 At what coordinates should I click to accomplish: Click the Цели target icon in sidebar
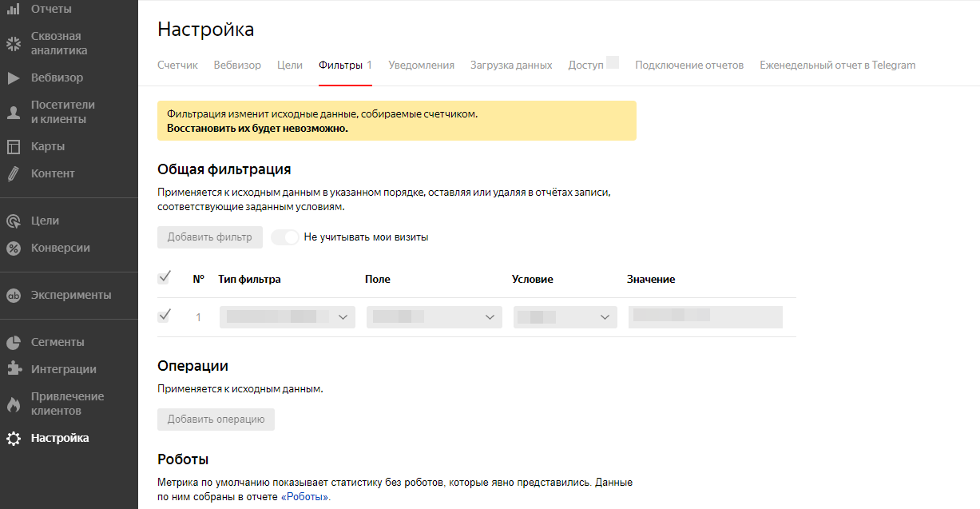(x=14, y=221)
